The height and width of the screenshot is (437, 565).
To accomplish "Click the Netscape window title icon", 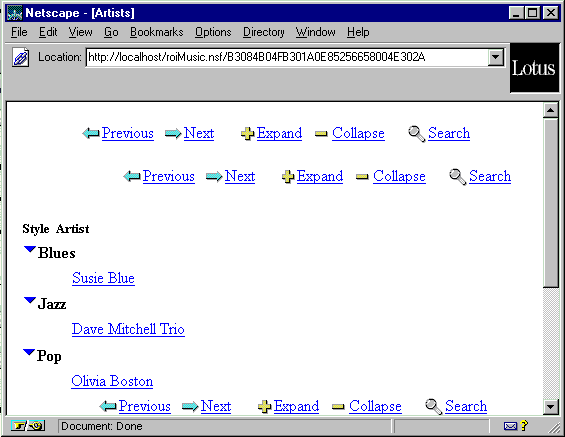I will (15, 13).
